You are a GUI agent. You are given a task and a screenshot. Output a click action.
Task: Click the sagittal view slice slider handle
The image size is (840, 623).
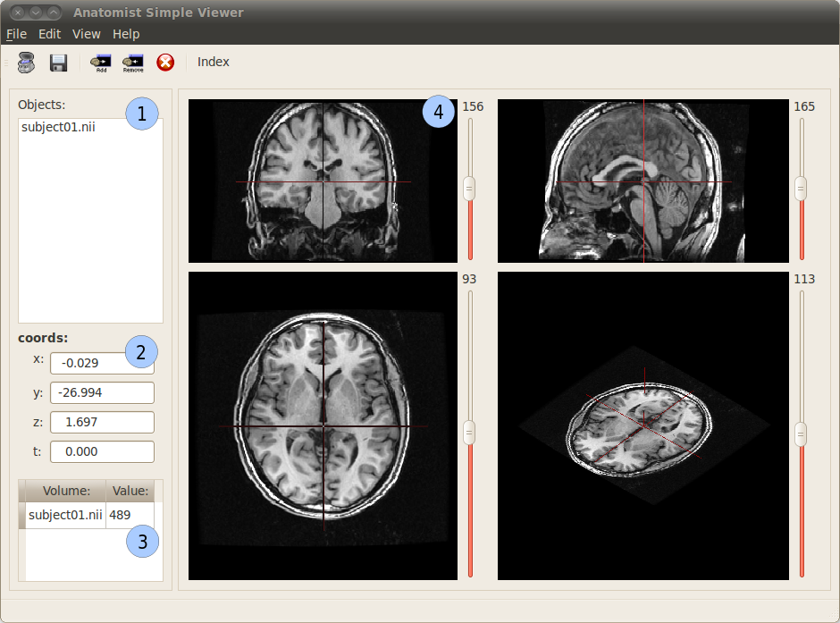(802, 188)
